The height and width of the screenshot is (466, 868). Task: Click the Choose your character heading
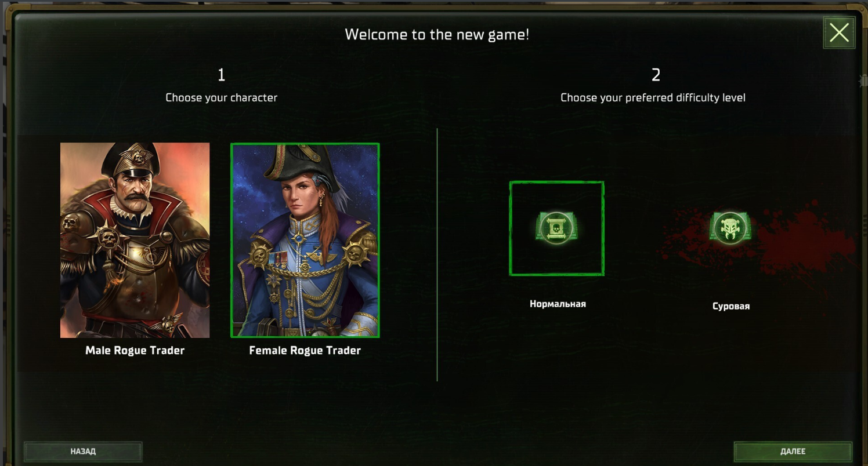click(221, 97)
